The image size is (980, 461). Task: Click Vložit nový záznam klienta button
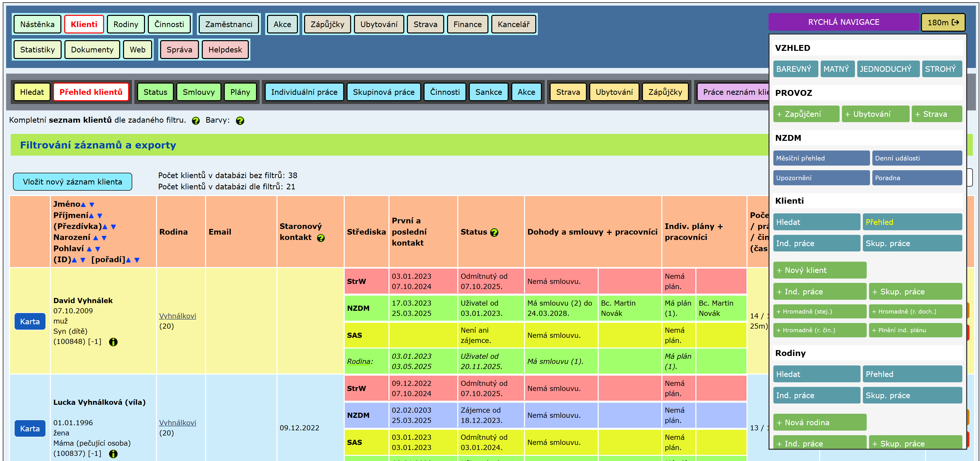click(x=72, y=182)
